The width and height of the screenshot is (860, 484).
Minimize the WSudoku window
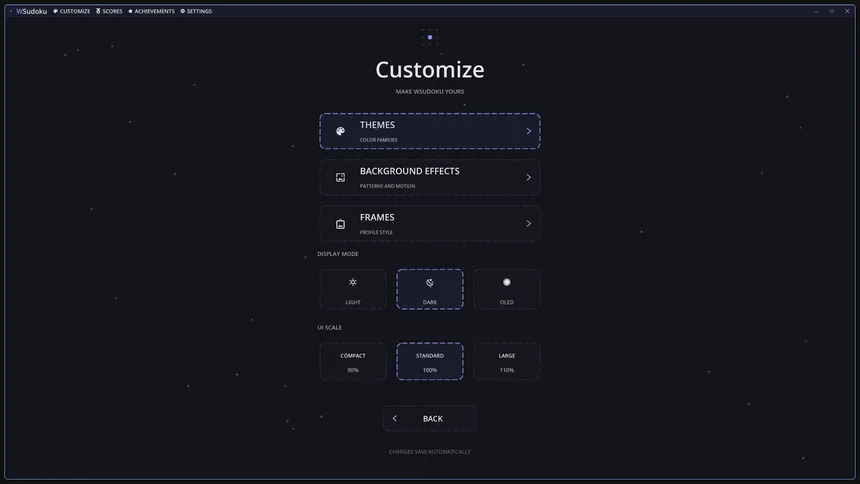click(816, 11)
